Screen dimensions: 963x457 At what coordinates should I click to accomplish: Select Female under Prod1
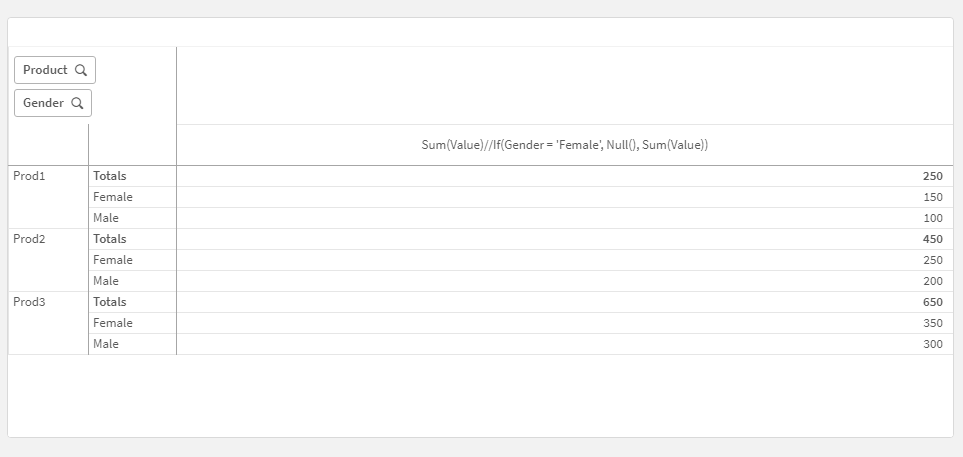tap(113, 197)
